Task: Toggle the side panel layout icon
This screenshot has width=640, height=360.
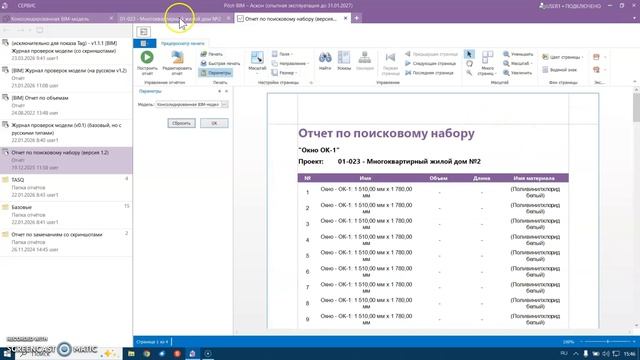Action: click(x=143, y=31)
